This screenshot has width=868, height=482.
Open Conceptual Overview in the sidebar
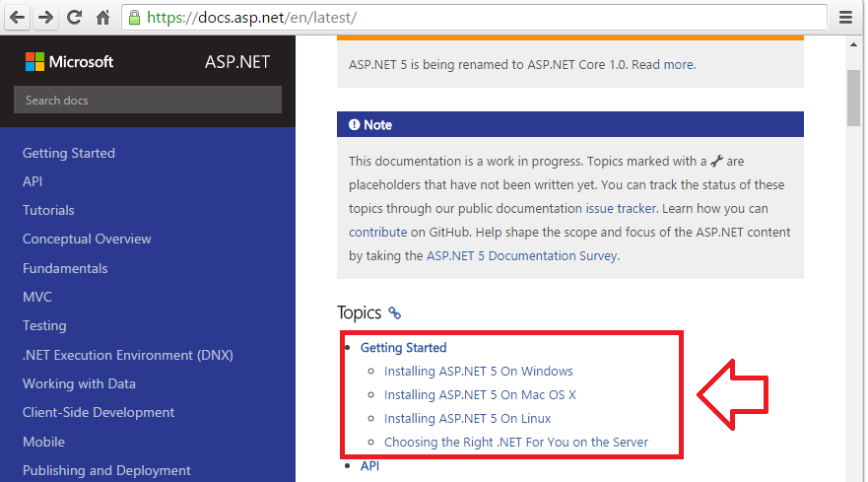(x=87, y=239)
